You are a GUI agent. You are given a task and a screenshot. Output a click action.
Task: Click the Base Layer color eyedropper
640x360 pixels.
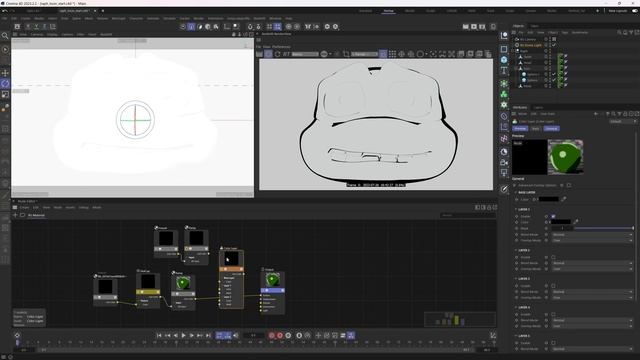click(564, 199)
